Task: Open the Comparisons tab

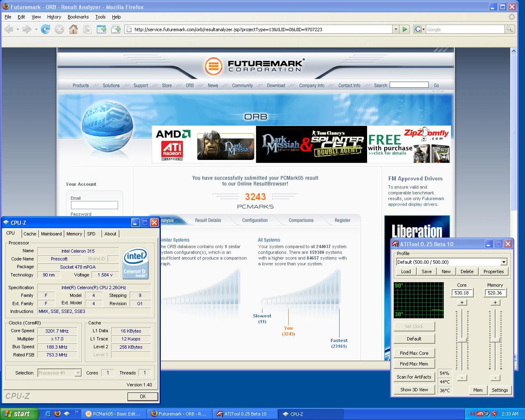Action: (301, 220)
